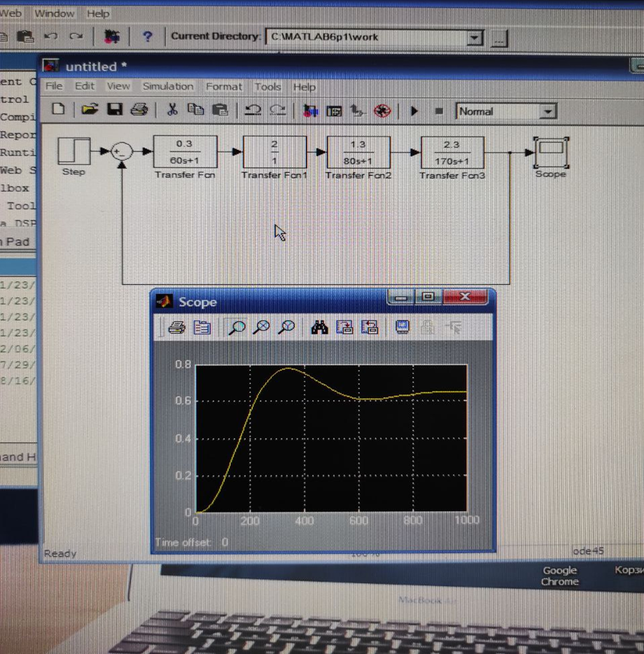Autoscale scope with binoculars icon

click(319, 328)
